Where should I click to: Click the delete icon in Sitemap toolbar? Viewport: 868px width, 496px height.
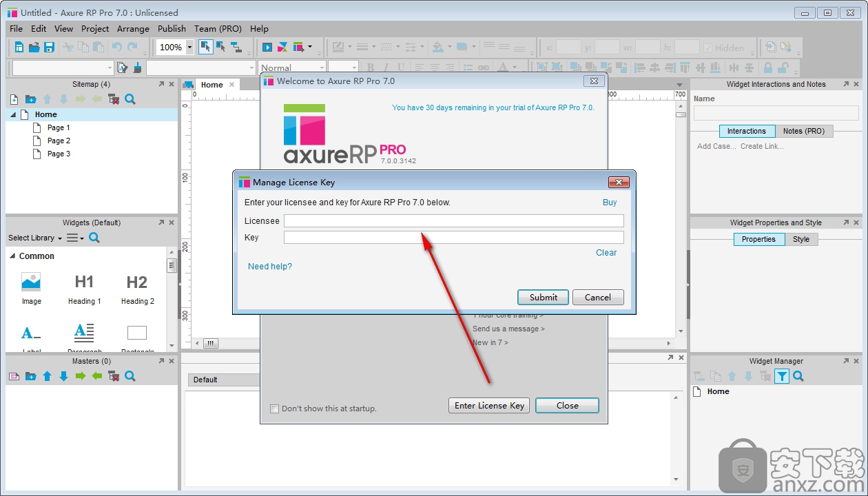pyautogui.click(x=114, y=99)
